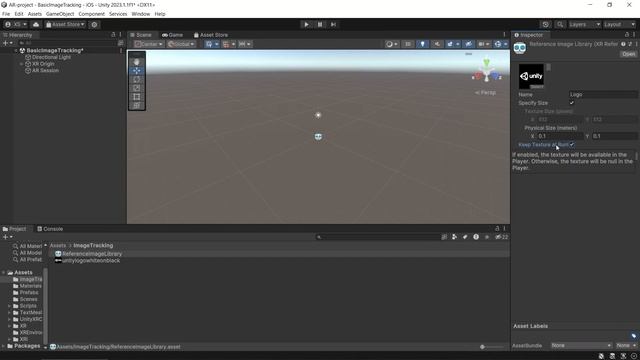640x360 pixels.
Task: Open the Global rotation dropdown
Action: (x=181, y=44)
